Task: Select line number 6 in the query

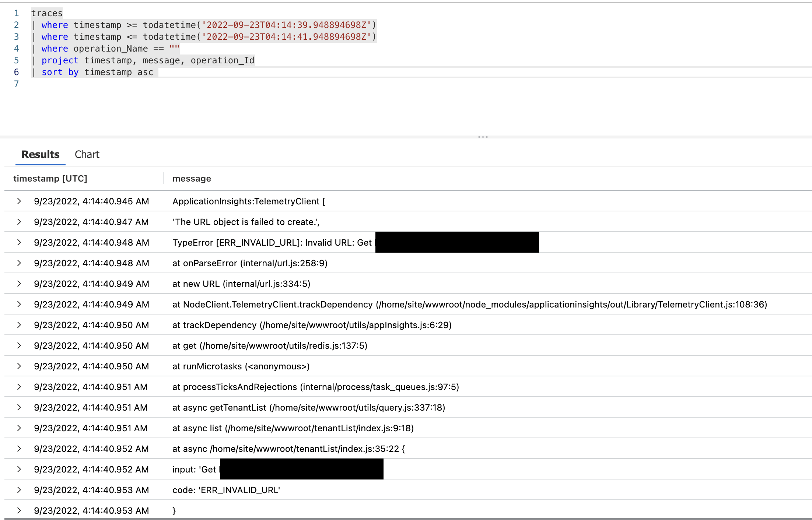Action: 16,72
